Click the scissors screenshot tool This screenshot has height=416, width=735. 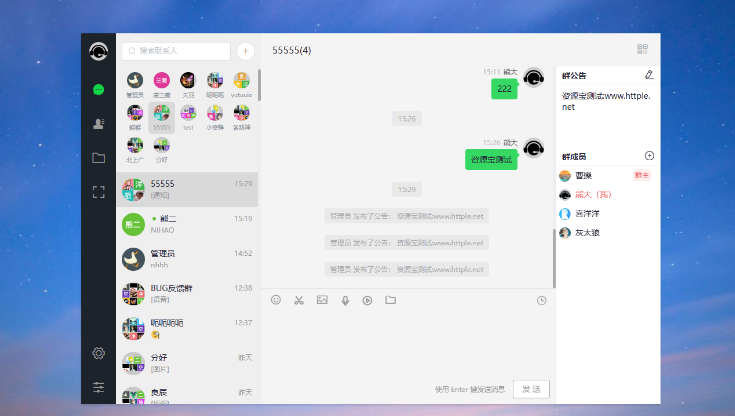click(299, 300)
